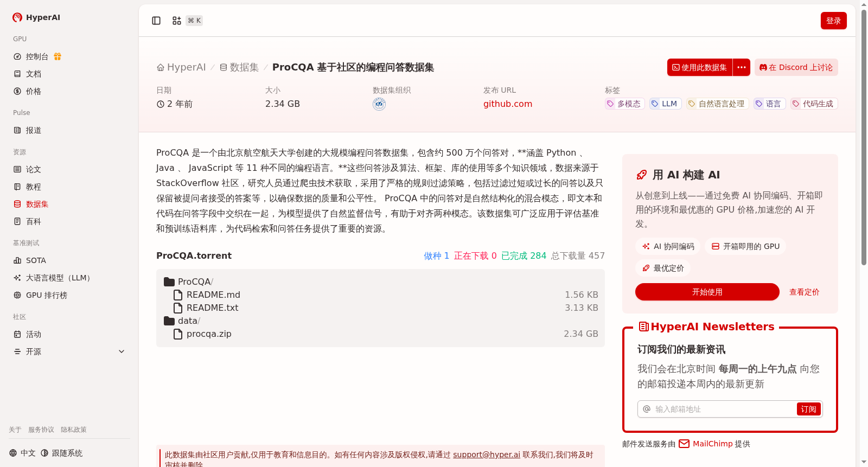Toggle the sidebar panel icon
This screenshot has height=467, width=868.
click(x=156, y=21)
